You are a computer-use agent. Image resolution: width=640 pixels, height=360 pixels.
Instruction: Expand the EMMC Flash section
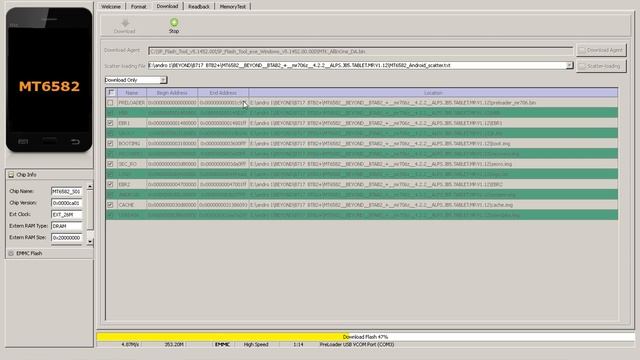point(49,253)
